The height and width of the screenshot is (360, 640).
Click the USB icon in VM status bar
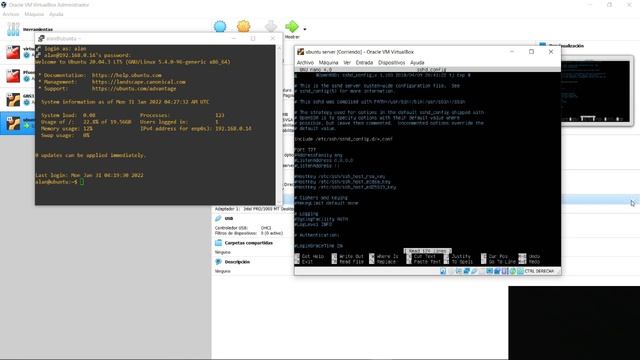click(474, 271)
